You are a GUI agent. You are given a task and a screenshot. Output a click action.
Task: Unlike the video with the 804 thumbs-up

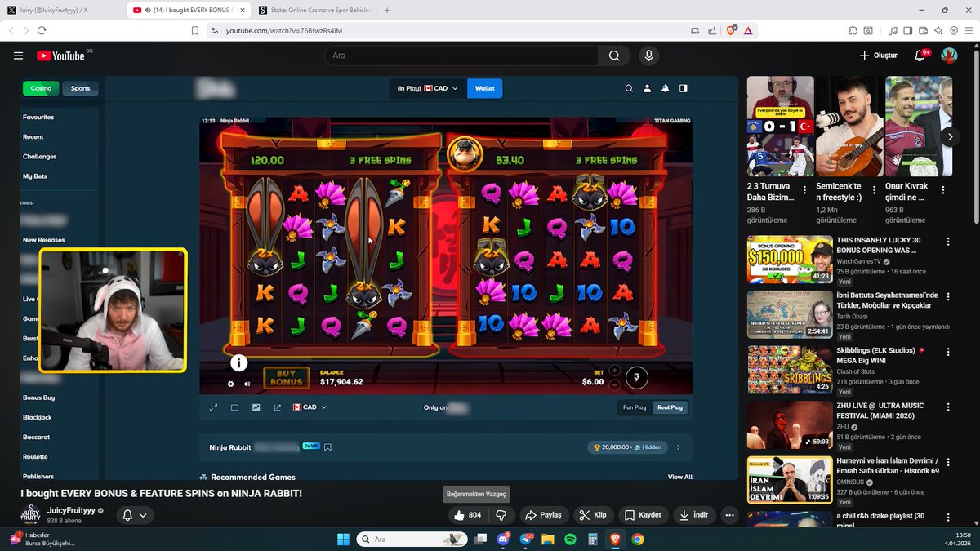[468, 515]
